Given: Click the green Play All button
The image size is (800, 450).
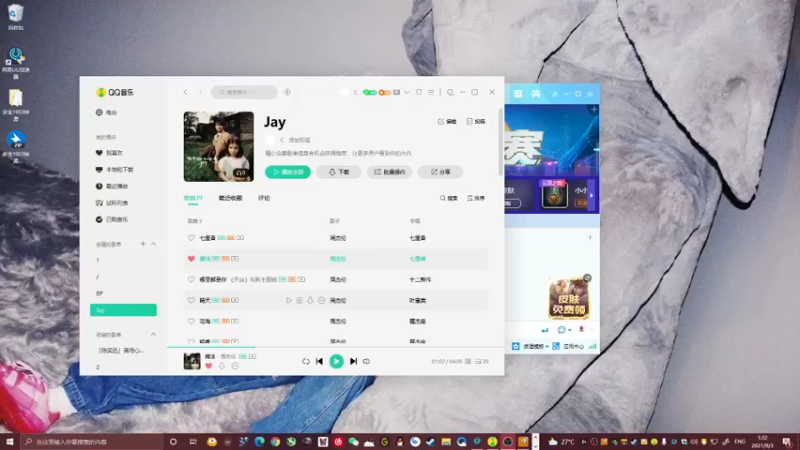Looking at the screenshot, I should [288, 172].
